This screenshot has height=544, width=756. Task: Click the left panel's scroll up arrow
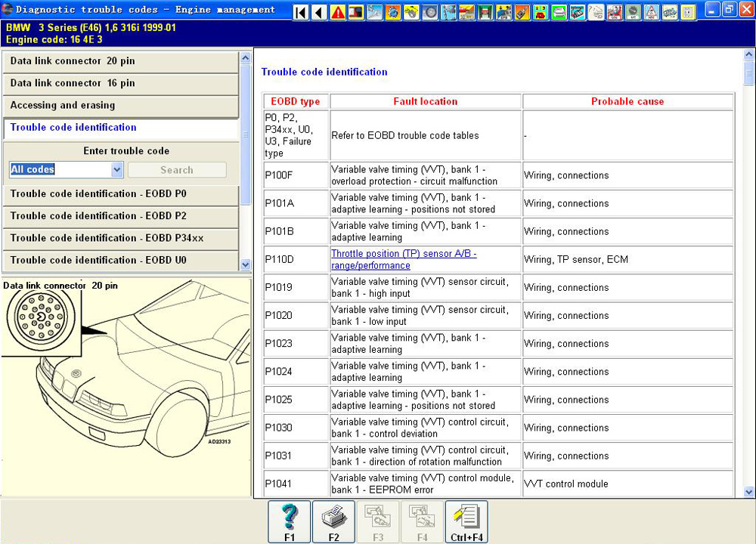pos(246,58)
